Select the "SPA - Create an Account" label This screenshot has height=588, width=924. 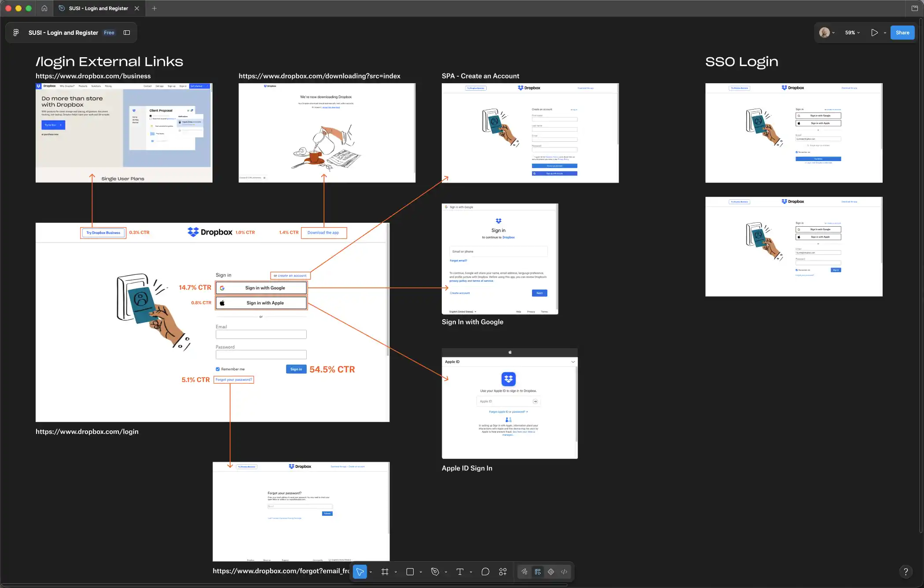pyautogui.click(x=480, y=76)
